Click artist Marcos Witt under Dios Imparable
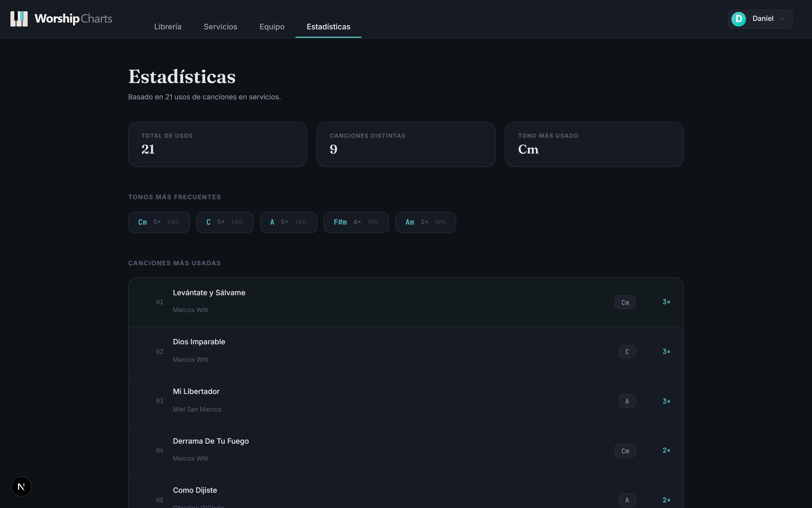The width and height of the screenshot is (812, 508). [x=190, y=360]
